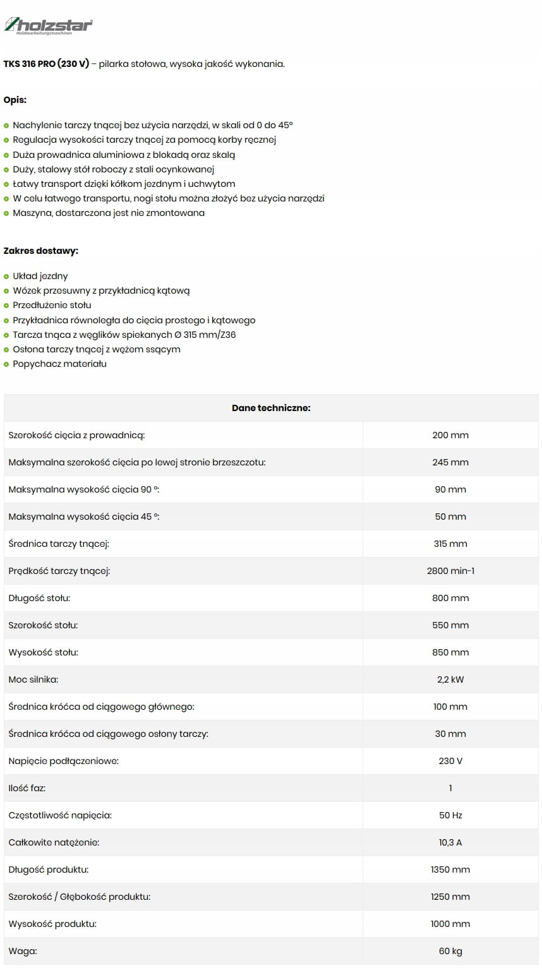Click the "Moc silnika:" row label
Viewport: 542px width, 980px height.
(x=33, y=679)
